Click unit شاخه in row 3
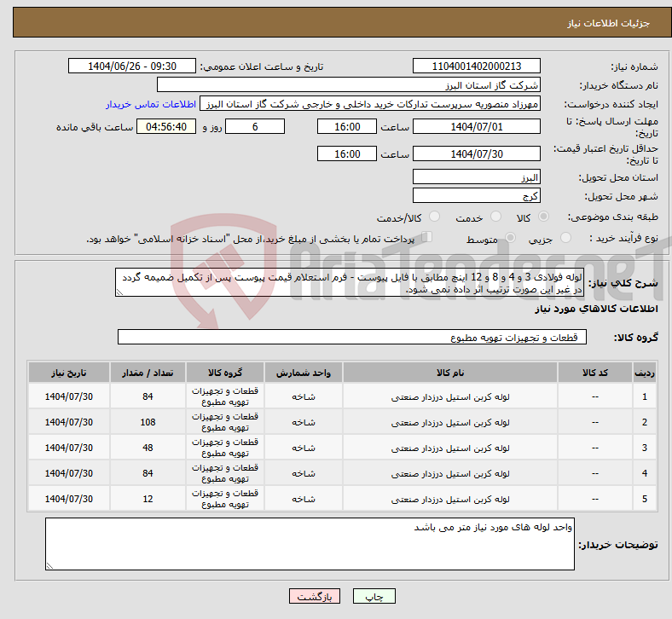 pyautogui.click(x=304, y=448)
